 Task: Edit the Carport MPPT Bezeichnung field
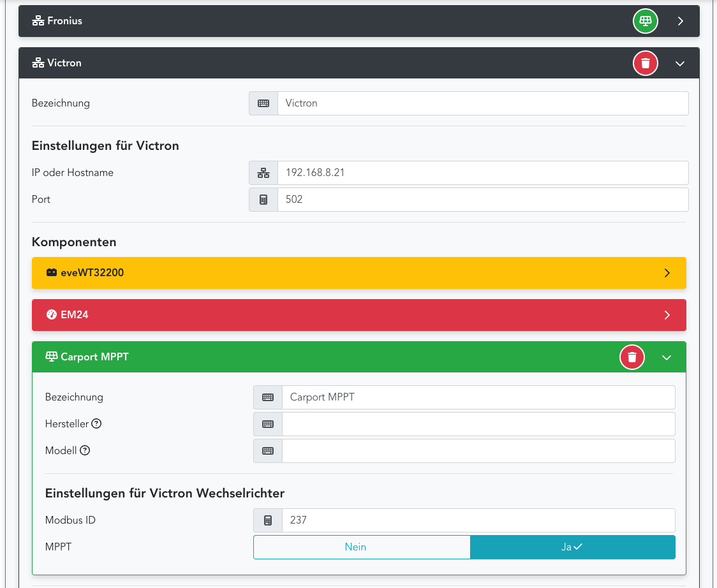coord(478,397)
